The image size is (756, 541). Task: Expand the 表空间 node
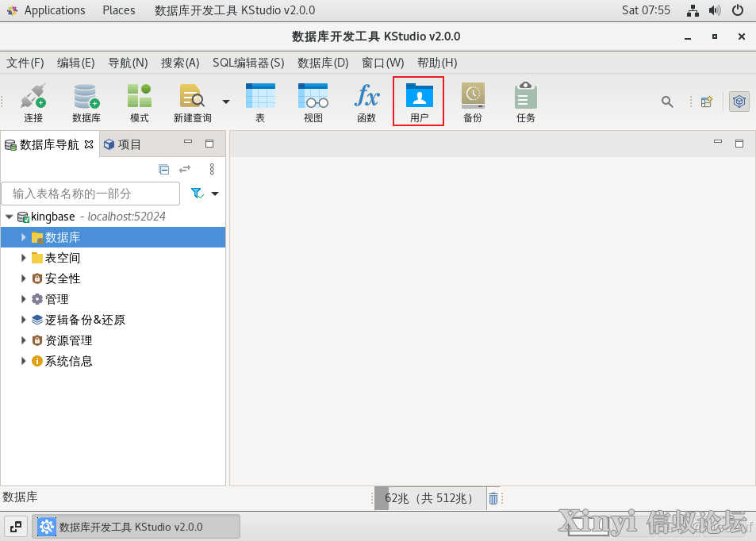point(23,258)
